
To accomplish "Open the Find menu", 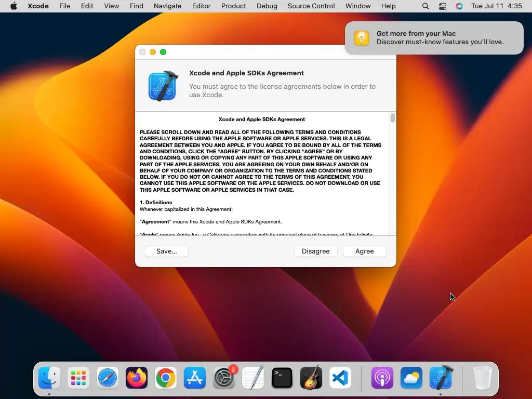I will click(x=137, y=6).
